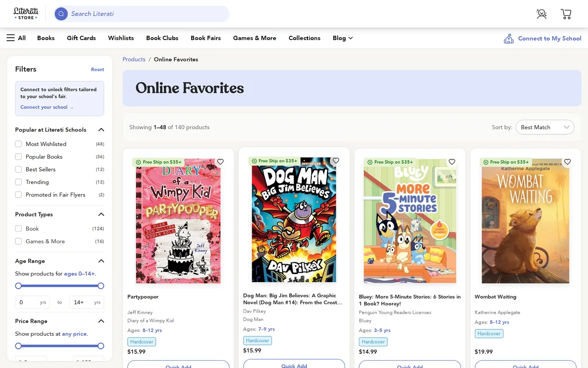Click ages 7–9 yrs on Dog Man
The image size is (588, 368).
tap(266, 329)
